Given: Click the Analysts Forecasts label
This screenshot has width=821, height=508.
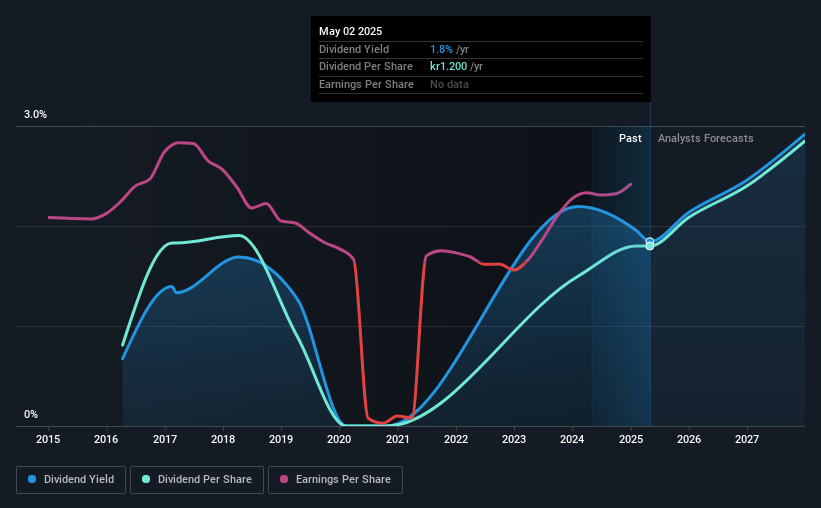Looking at the screenshot, I should coord(705,138).
